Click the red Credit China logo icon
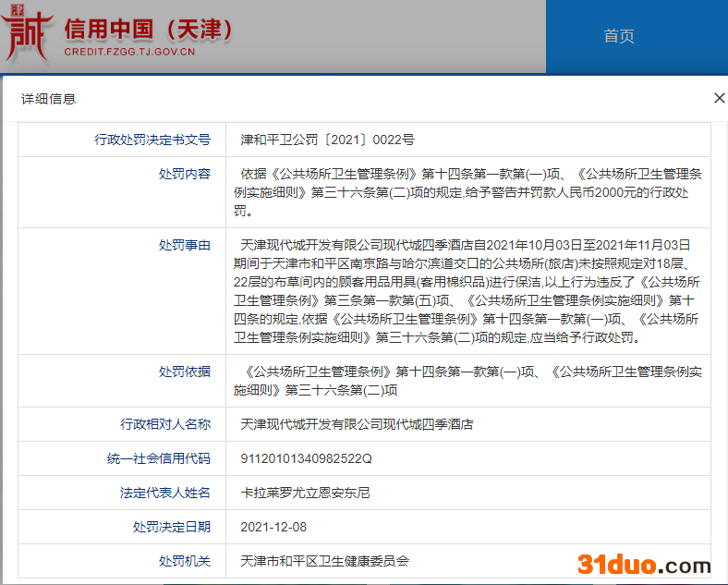The width and height of the screenshot is (728, 585). pyautogui.click(x=27, y=37)
